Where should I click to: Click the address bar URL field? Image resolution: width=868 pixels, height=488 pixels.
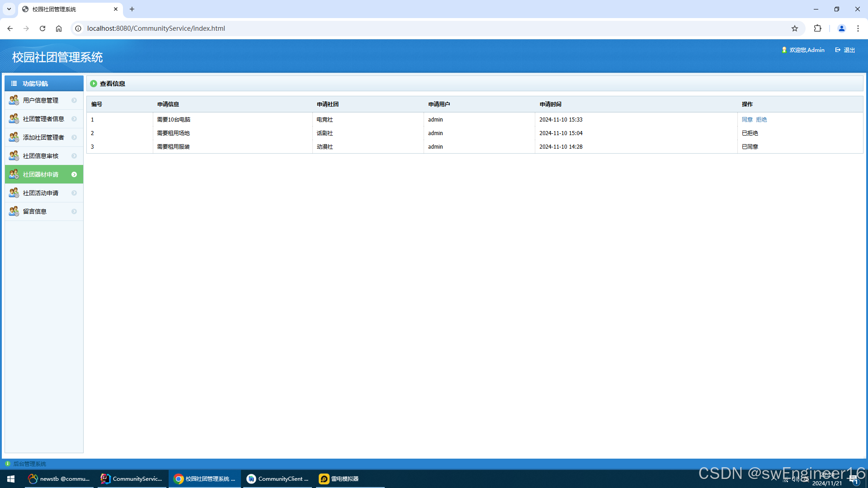(156, 28)
